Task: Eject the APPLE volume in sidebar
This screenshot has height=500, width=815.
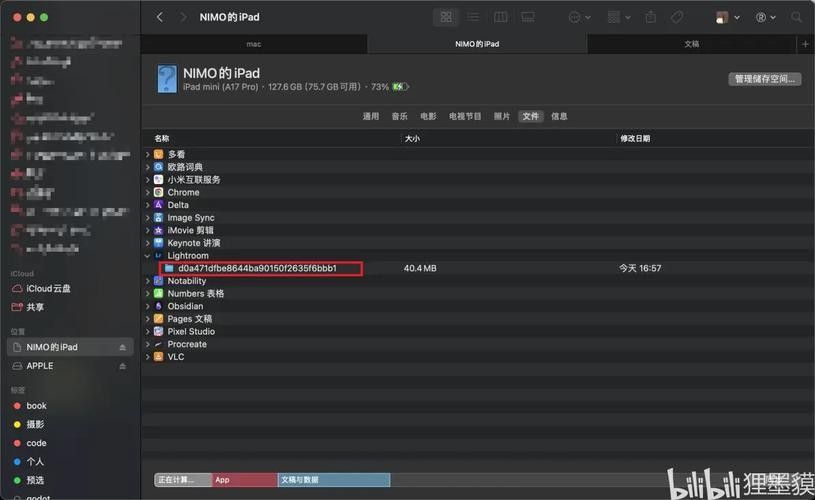Action: tap(123, 366)
